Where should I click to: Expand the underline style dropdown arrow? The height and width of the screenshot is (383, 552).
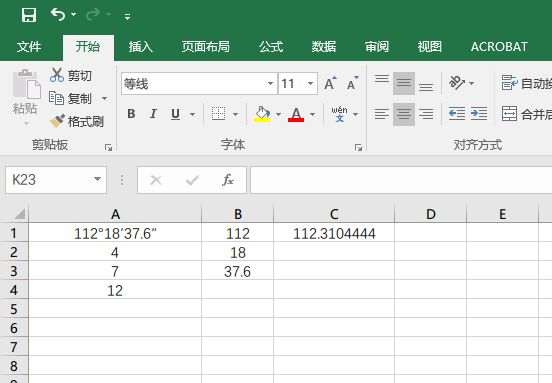tap(193, 114)
